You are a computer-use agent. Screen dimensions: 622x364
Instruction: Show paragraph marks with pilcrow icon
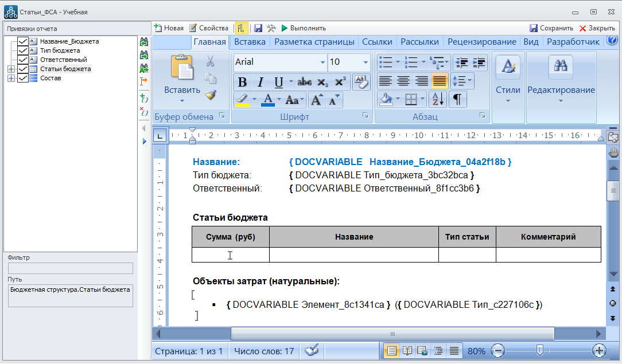point(457,99)
